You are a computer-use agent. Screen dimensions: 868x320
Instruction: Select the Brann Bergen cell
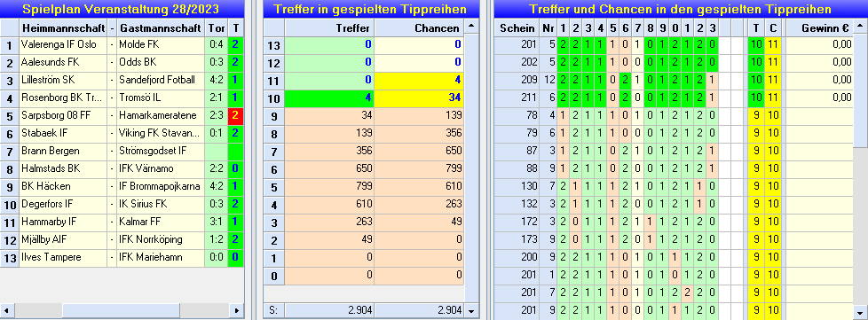tap(63, 152)
